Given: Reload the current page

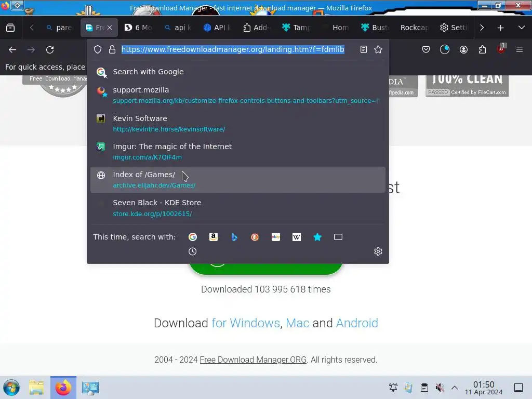Looking at the screenshot, I should pos(50,50).
